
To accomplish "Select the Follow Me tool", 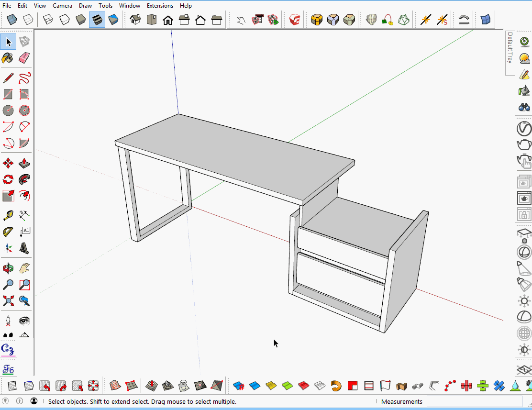I will point(24,180).
